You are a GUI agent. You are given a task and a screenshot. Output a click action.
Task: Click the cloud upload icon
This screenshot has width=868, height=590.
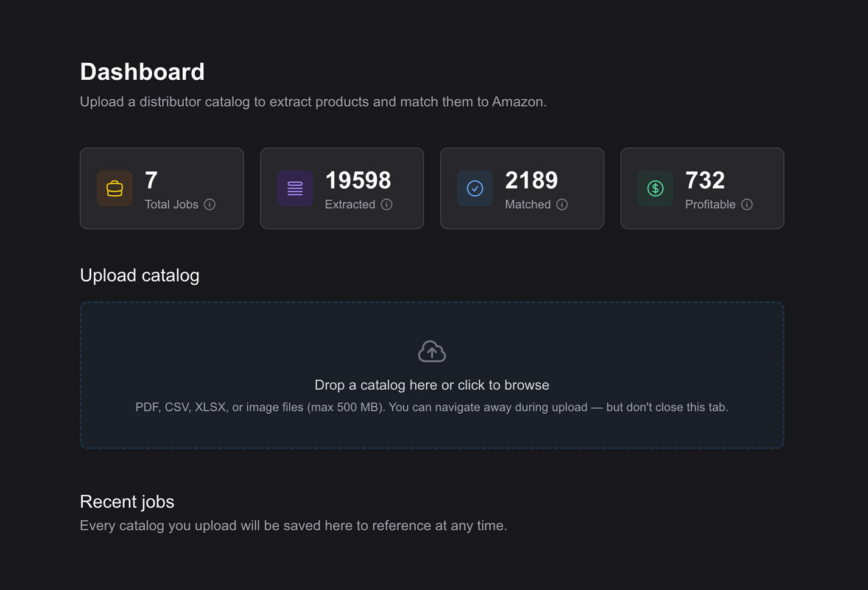coord(432,352)
